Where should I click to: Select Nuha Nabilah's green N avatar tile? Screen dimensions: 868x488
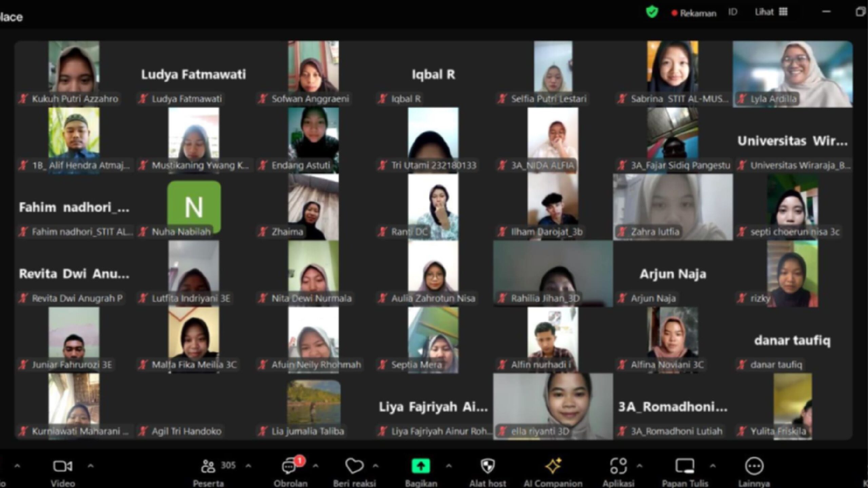click(x=194, y=207)
